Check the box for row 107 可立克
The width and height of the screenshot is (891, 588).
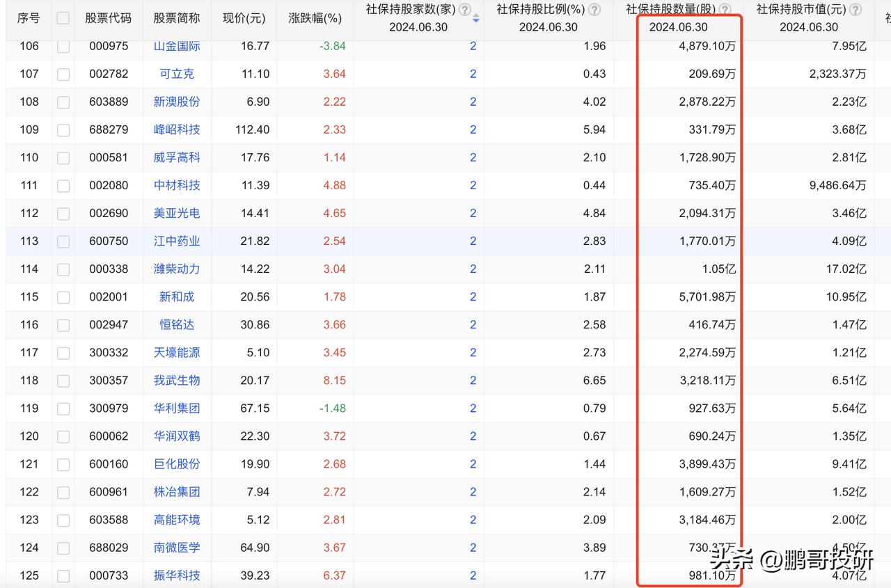63,74
